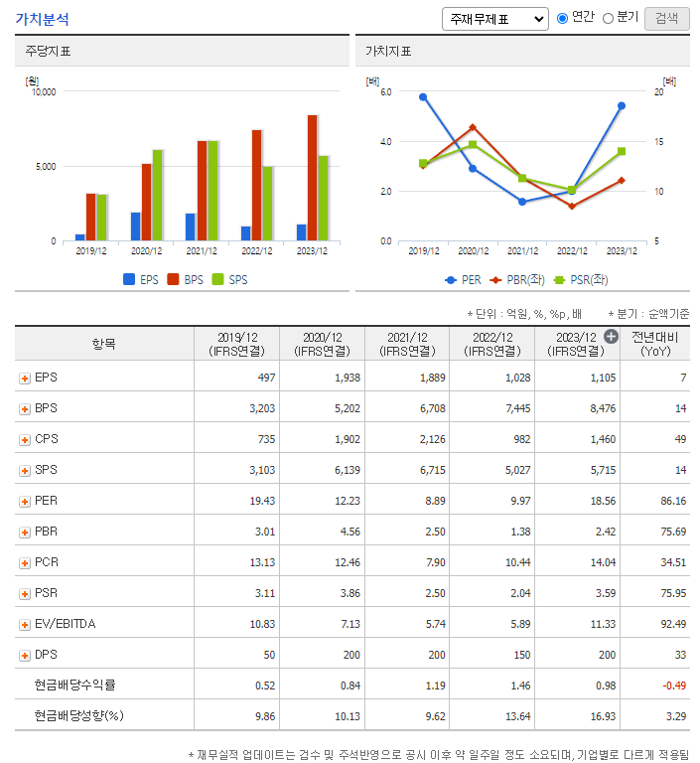Select the 연간 radio button
This screenshot has height=763, width=700.
[x=562, y=19]
